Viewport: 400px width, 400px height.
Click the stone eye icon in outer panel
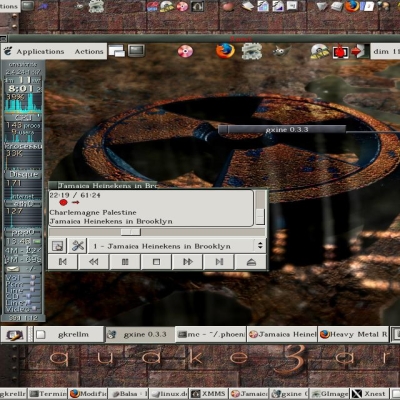tap(96, 6)
